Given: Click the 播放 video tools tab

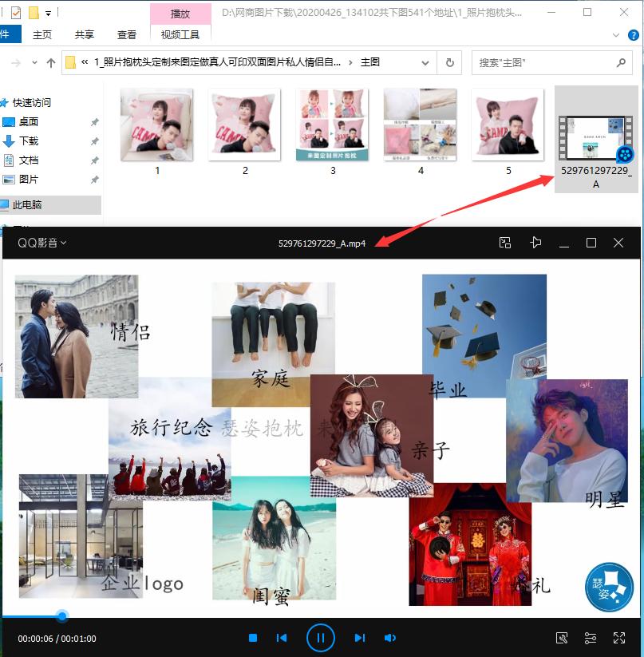Looking at the screenshot, I should [x=180, y=14].
